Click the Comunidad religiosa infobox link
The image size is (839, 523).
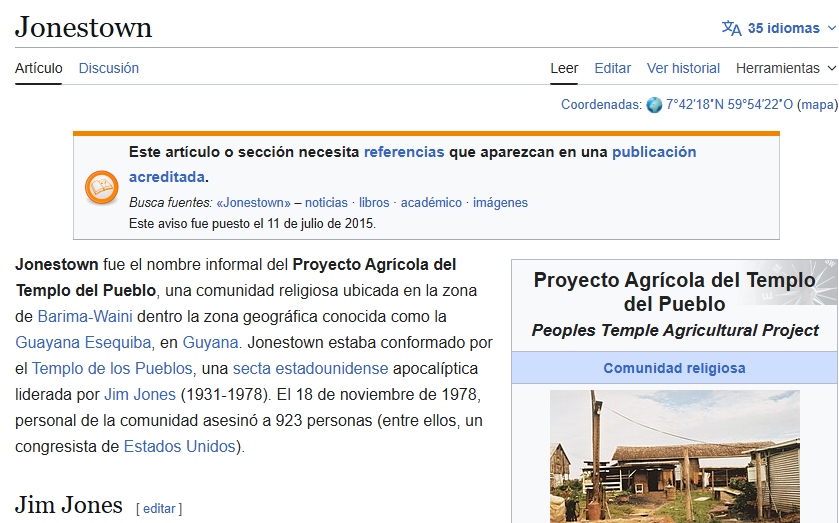coord(674,368)
